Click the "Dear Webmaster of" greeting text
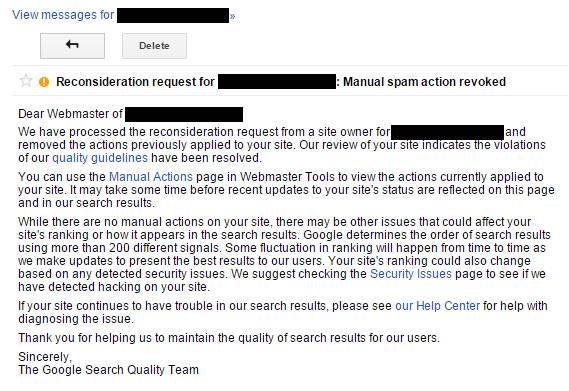Image resolution: width=569 pixels, height=391 pixels. point(70,114)
